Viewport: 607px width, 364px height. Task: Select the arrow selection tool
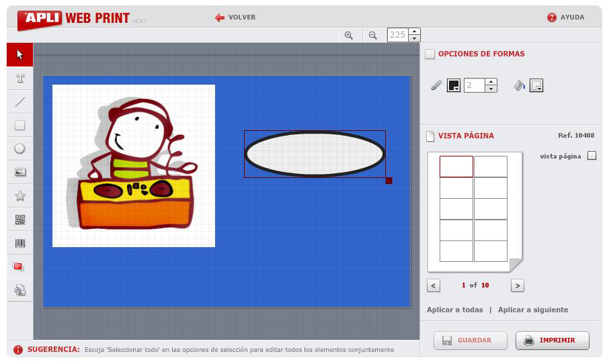(x=19, y=54)
